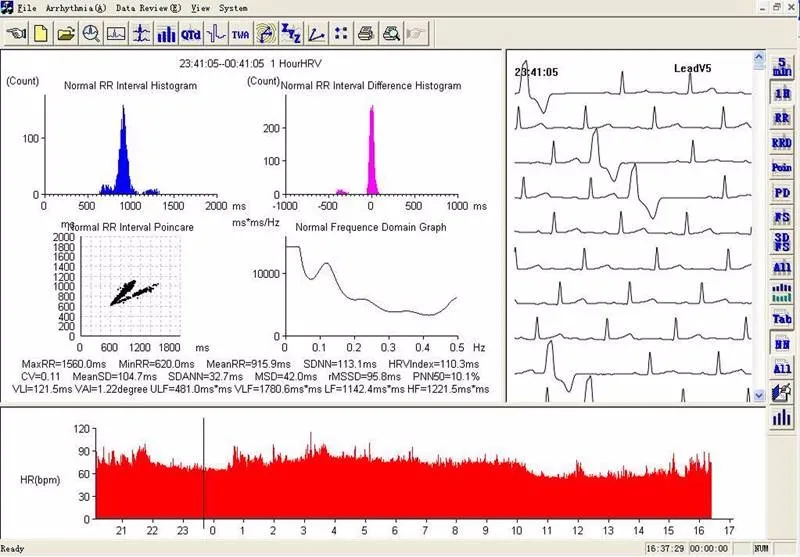Click the four-dots scatter toolbar icon
This screenshot has height=557, width=800.
tap(341, 34)
